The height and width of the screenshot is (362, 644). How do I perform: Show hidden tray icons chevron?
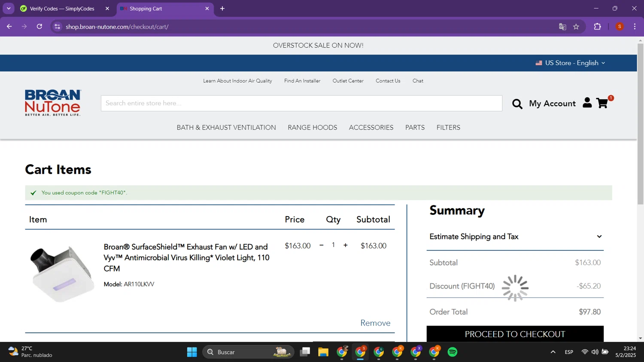553,352
